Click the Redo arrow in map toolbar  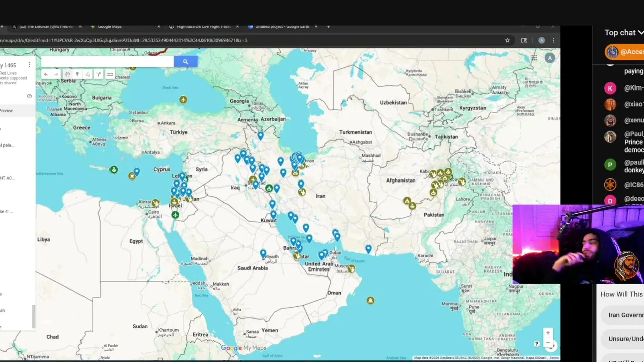(56, 74)
